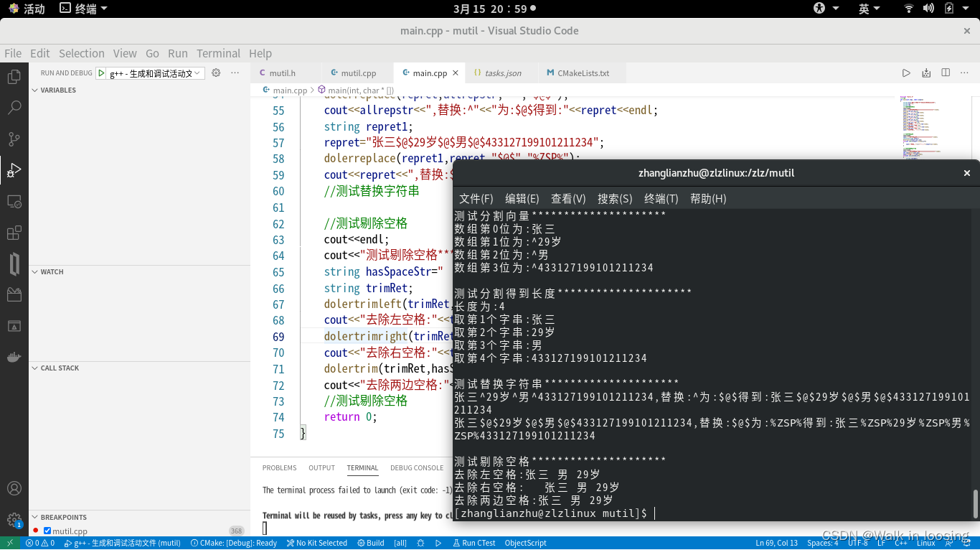The height and width of the screenshot is (550, 980).
Task: Open the Search view in activity bar
Action: click(x=14, y=108)
